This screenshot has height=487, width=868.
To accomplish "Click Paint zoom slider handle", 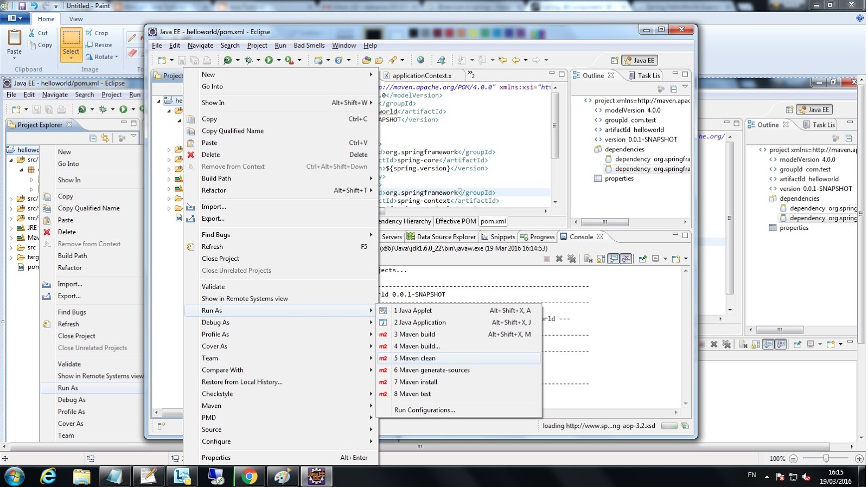I will [826, 459].
